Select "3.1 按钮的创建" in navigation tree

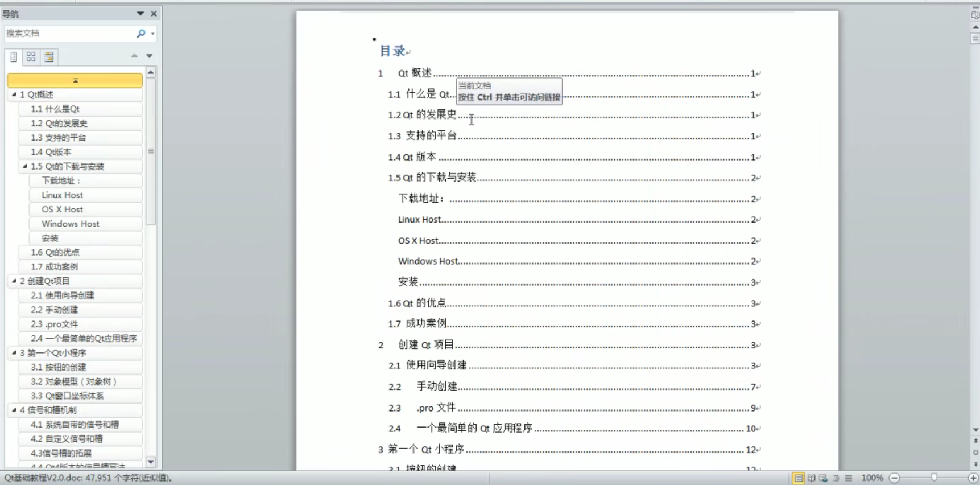pyautogui.click(x=80, y=367)
